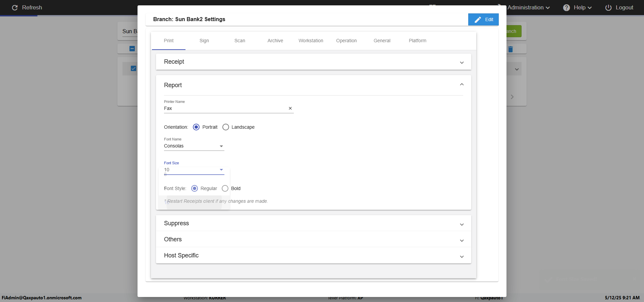Open the Administration menu

coord(528,8)
